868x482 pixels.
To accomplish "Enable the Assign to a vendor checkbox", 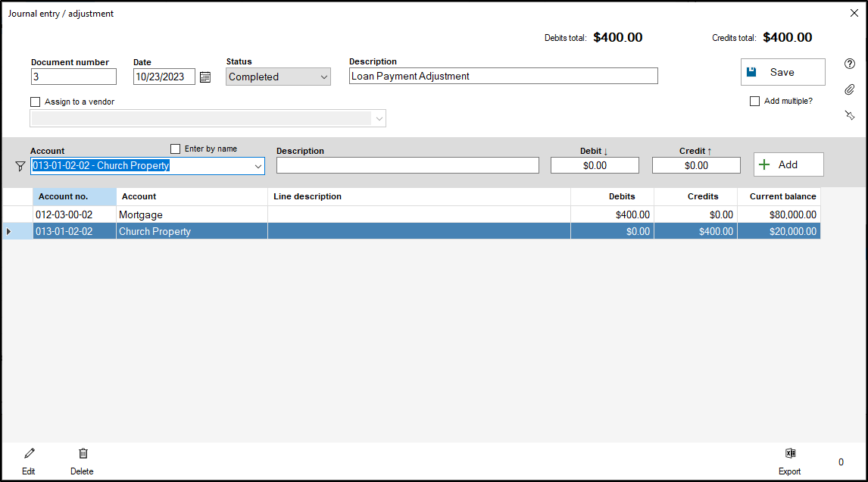I will pos(35,102).
